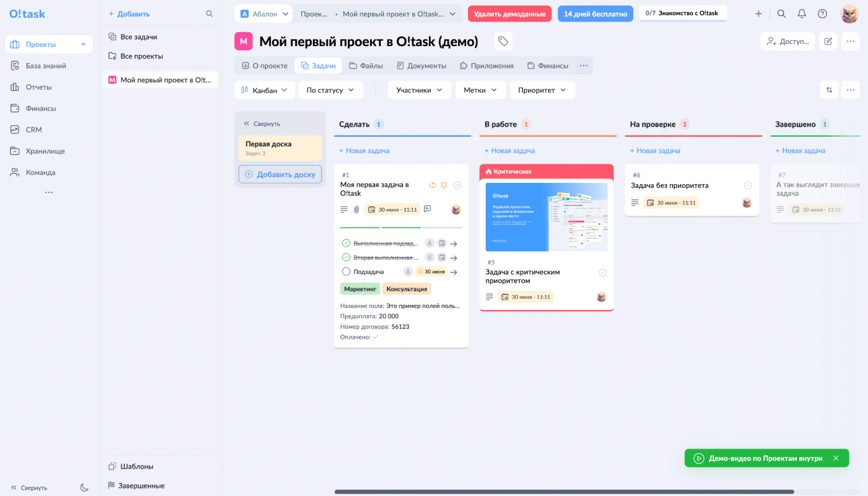This screenshot has width=868, height=496.
Task: Open the critical task image thumbnail
Action: (x=546, y=217)
